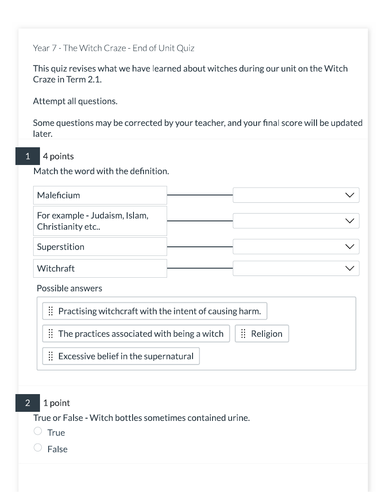The image size is (386, 500).
Task: Click the Maleficium term box
Action: [100, 195]
